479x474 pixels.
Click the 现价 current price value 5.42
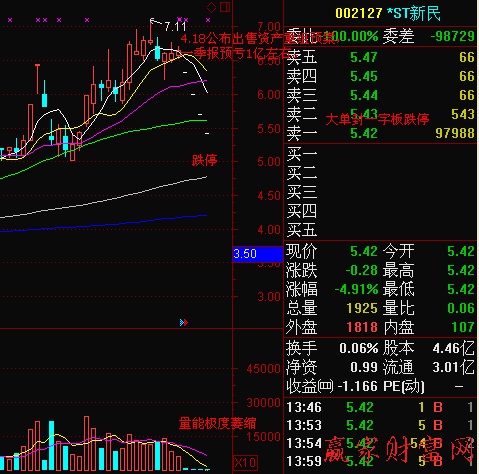(x=364, y=251)
